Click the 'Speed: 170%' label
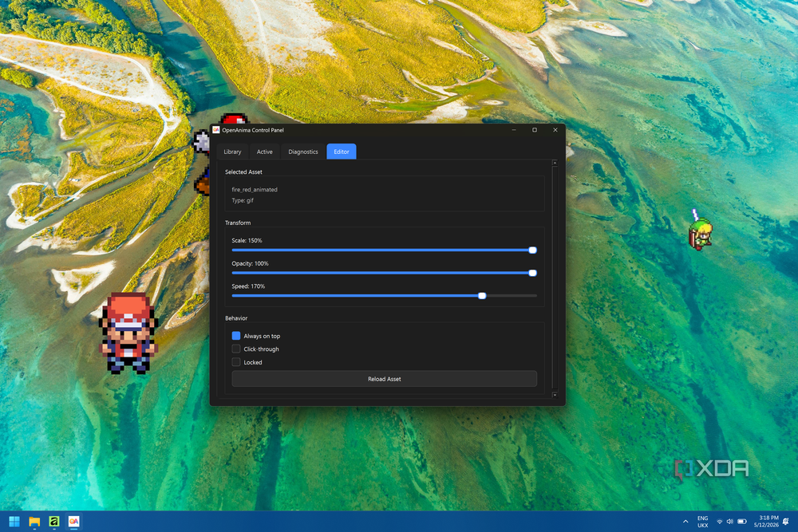 pos(248,286)
